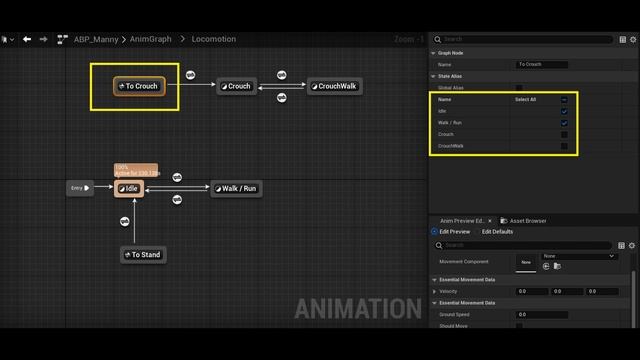Image resolution: width=640 pixels, height=360 pixels.
Task: Click the state machine graph icon in breadcrumb
Action: (62, 39)
